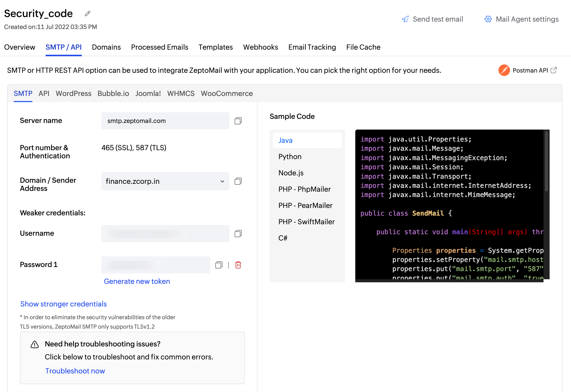
Task: Choose Node.js sample code
Action: 291,173
